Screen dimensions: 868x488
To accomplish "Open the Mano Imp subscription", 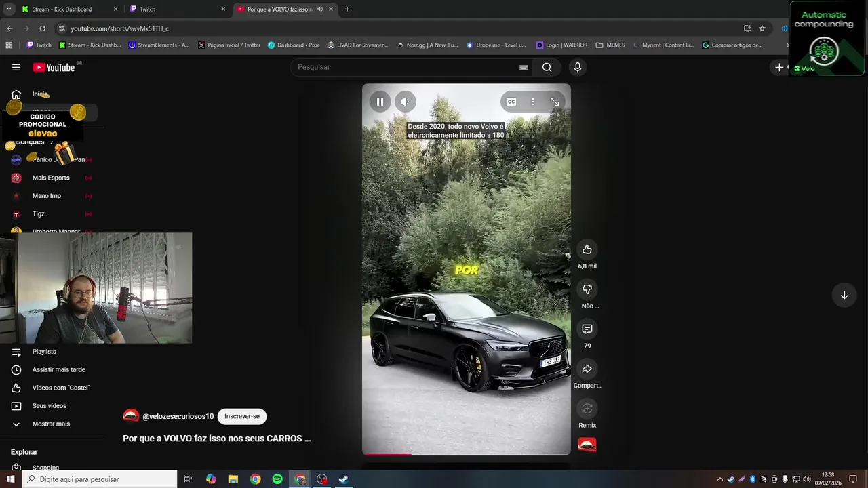I will (x=47, y=196).
